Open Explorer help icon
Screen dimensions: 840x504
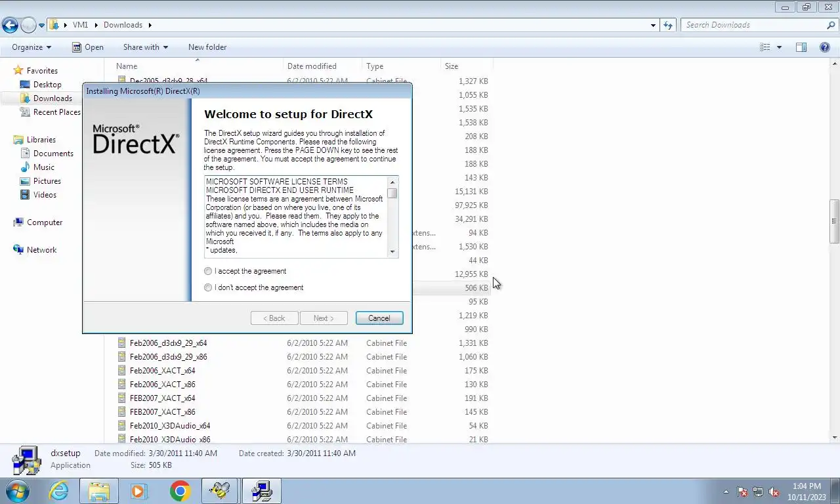[825, 47]
